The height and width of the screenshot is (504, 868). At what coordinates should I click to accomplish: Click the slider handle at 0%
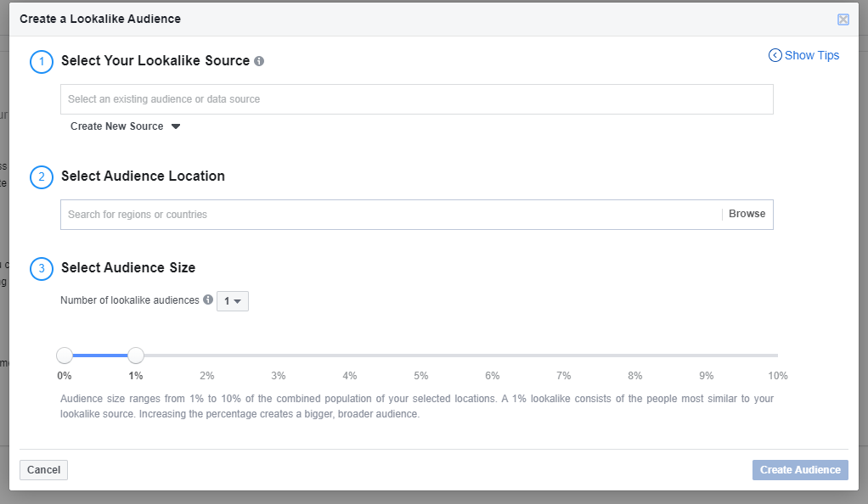[65, 356]
